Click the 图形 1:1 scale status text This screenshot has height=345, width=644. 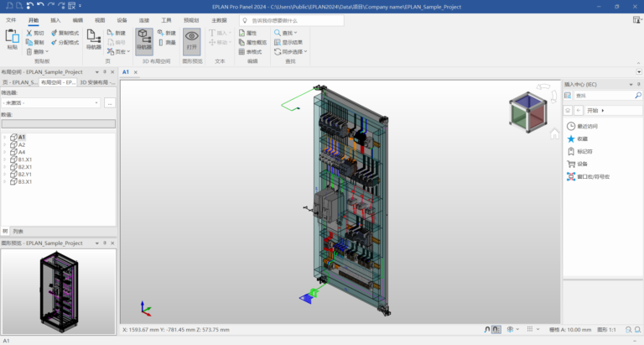point(606,330)
